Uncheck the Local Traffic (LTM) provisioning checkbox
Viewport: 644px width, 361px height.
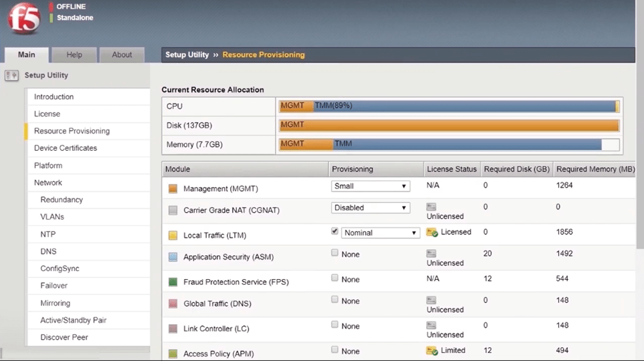pos(334,231)
